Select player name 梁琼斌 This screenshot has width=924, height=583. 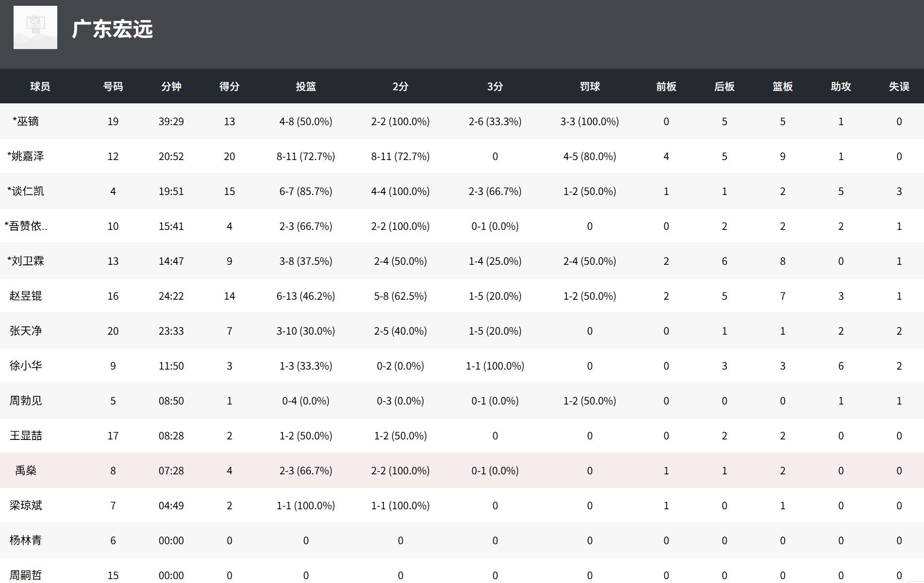click(26, 505)
